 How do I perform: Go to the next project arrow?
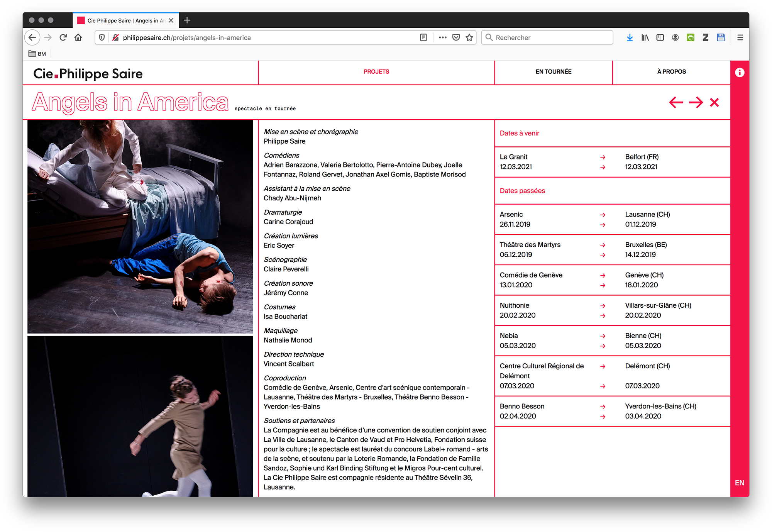pyautogui.click(x=696, y=102)
